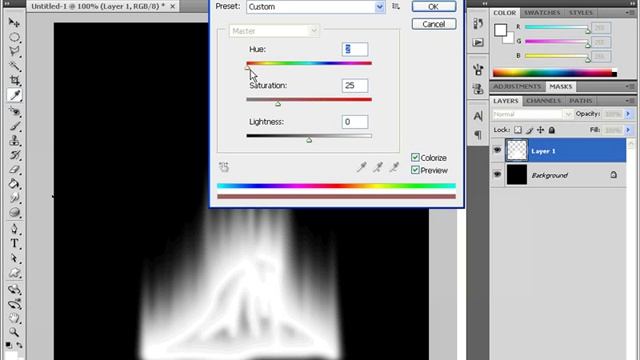
Task: Click the Saturation value field
Action: click(x=355, y=85)
